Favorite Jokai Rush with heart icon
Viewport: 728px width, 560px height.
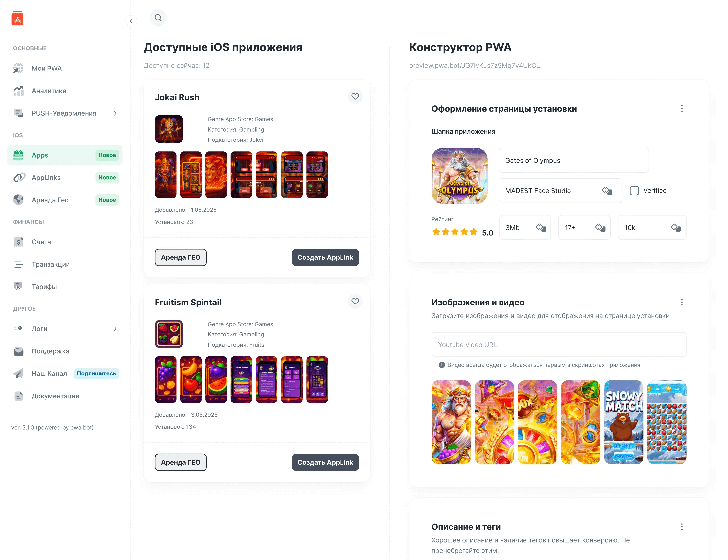tap(355, 97)
